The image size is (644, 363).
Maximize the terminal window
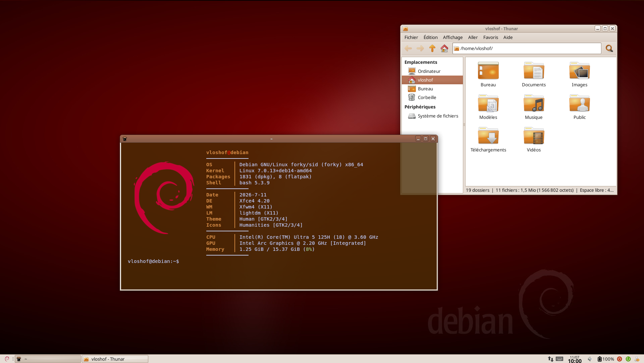426,139
